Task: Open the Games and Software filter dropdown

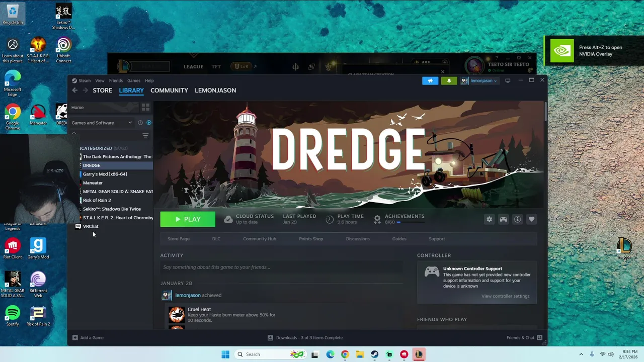Action: coord(102,123)
